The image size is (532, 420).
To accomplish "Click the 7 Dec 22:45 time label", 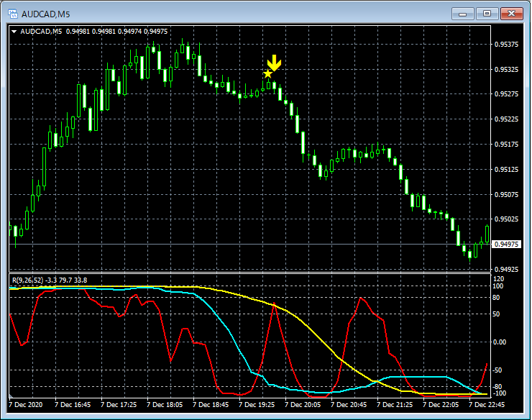I will pyautogui.click(x=487, y=405).
